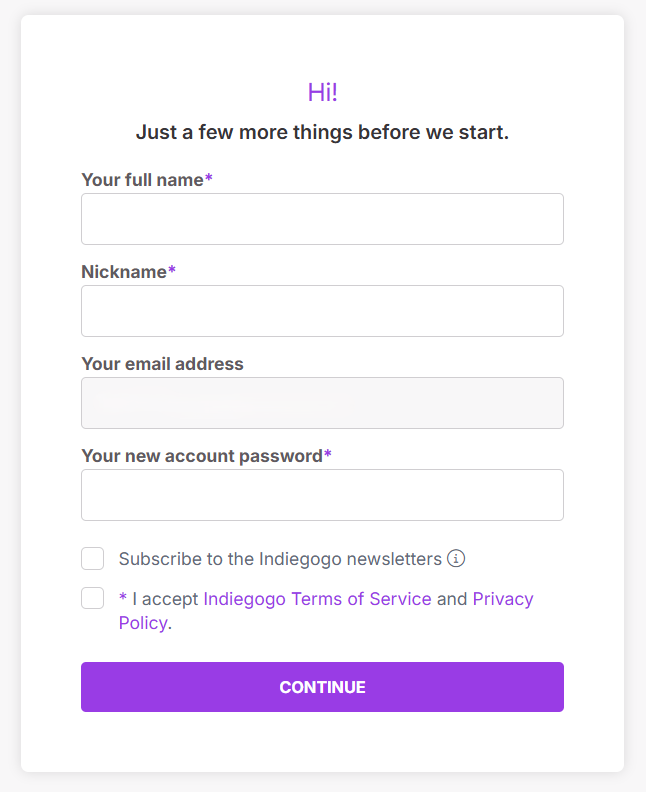Click the required asterisk before "I accept"
The width and height of the screenshot is (646, 792).
pos(123,599)
